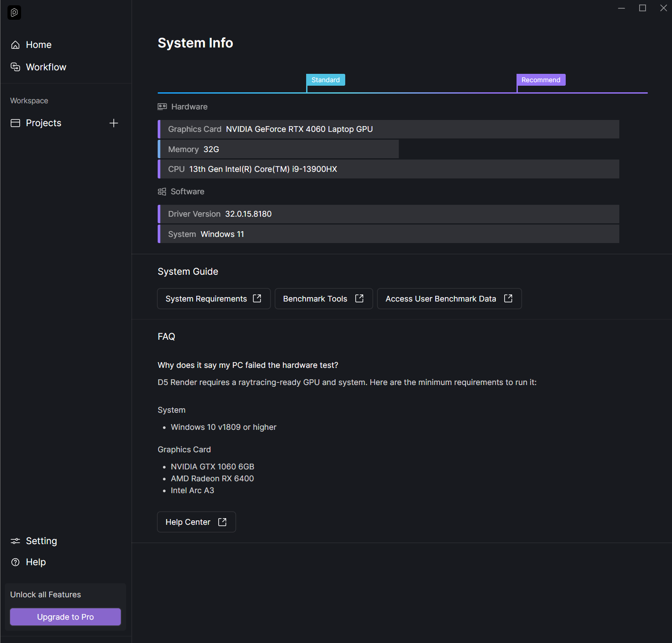
Task: Click external link icon on Benchmark Tools
Action: click(359, 298)
